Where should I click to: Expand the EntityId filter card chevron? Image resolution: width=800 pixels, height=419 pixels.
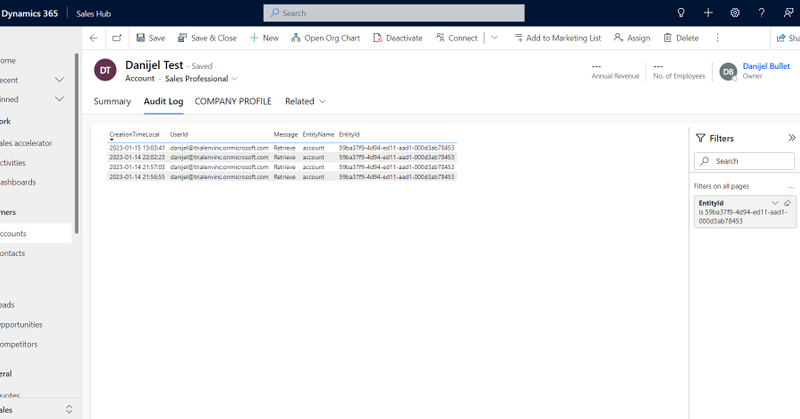point(775,203)
